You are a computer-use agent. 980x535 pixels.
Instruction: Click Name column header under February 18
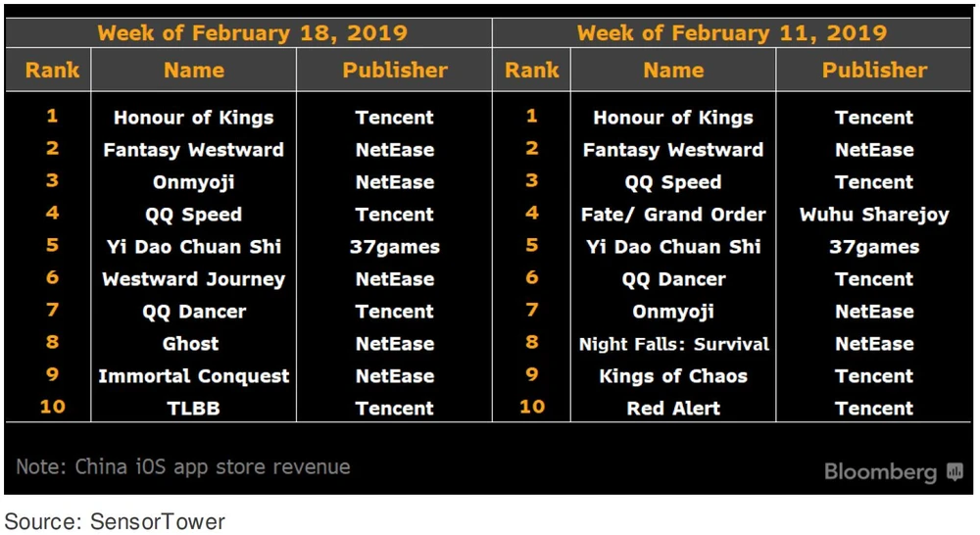click(x=194, y=71)
